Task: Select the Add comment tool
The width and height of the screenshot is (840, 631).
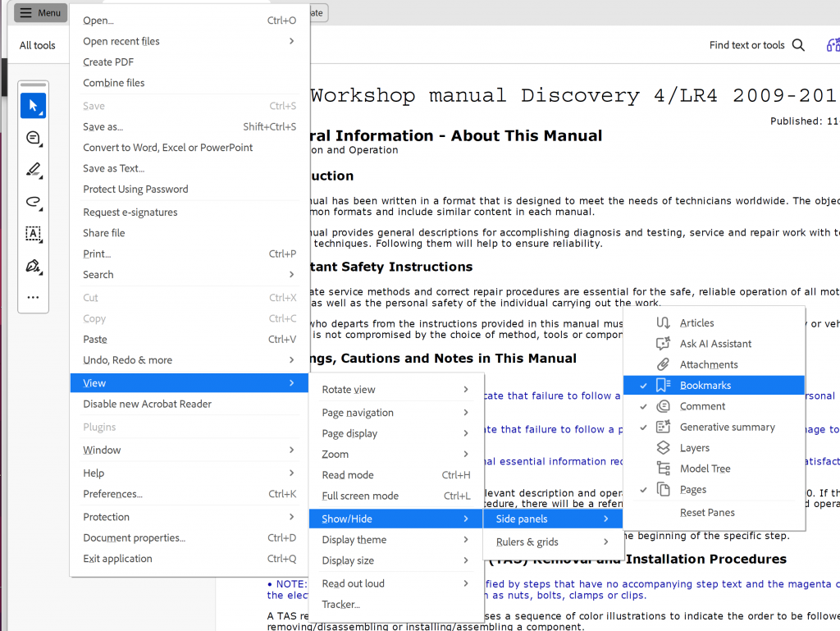Action: [33, 138]
